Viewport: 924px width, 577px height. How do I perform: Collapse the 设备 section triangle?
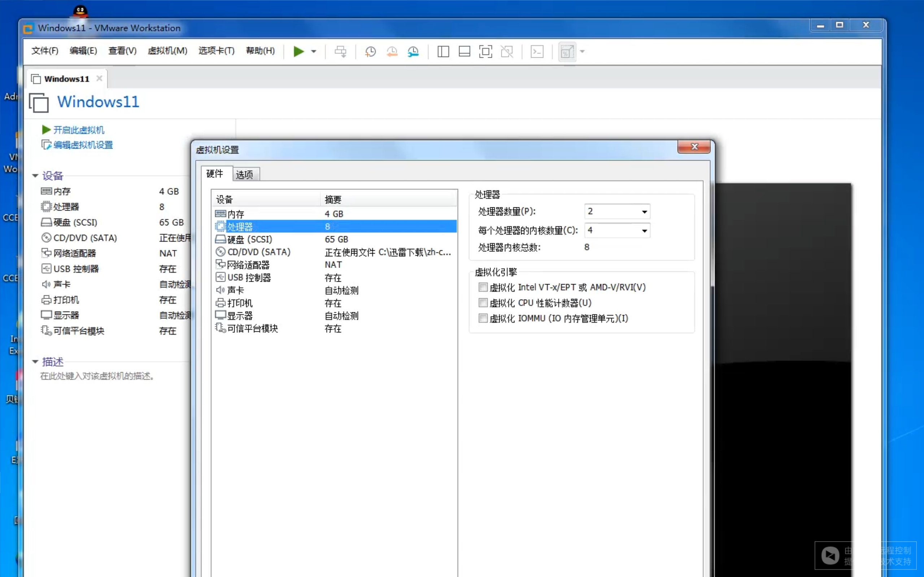[x=35, y=176]
